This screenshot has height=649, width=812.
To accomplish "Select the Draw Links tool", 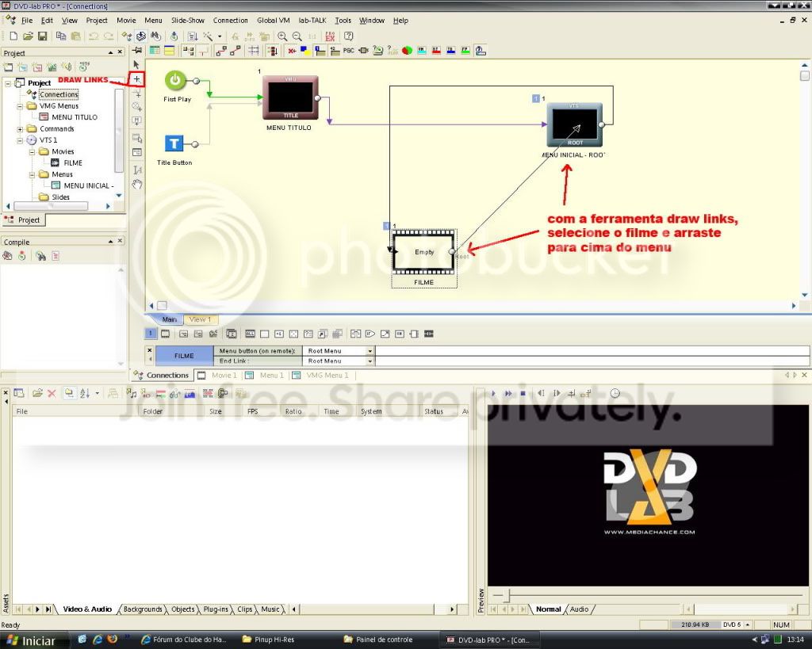I will click(x=136, y=79).
